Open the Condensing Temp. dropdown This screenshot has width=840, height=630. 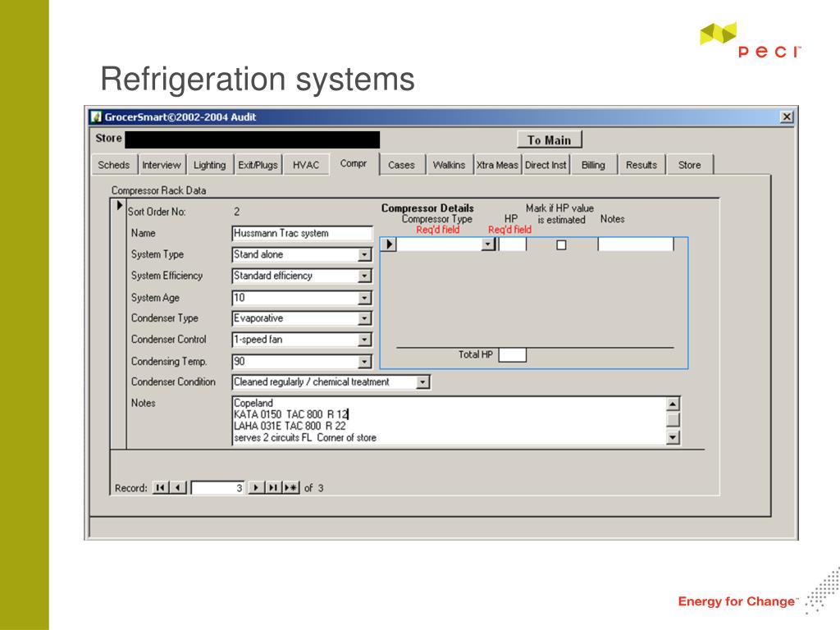click(x=364, y=362)
